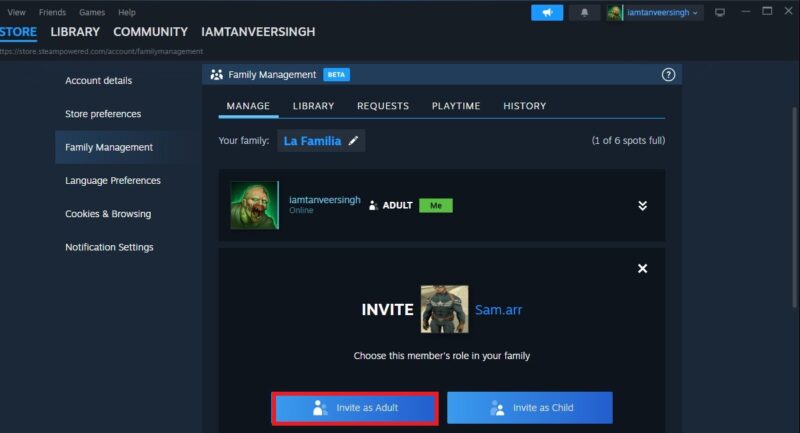Select Notification Settings in sidebar
The height and width of the screenshot is (433, 800).
point(109,247)
